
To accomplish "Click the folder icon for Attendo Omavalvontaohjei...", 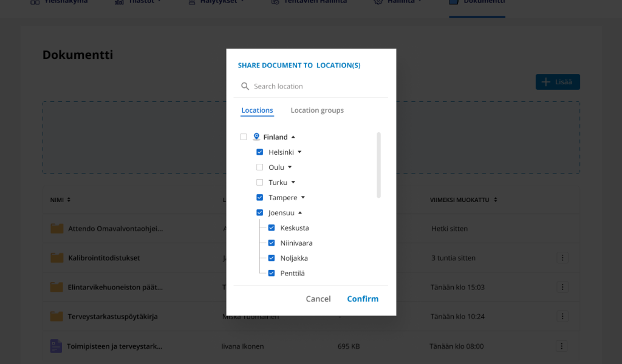I will [x=56, y=228].
